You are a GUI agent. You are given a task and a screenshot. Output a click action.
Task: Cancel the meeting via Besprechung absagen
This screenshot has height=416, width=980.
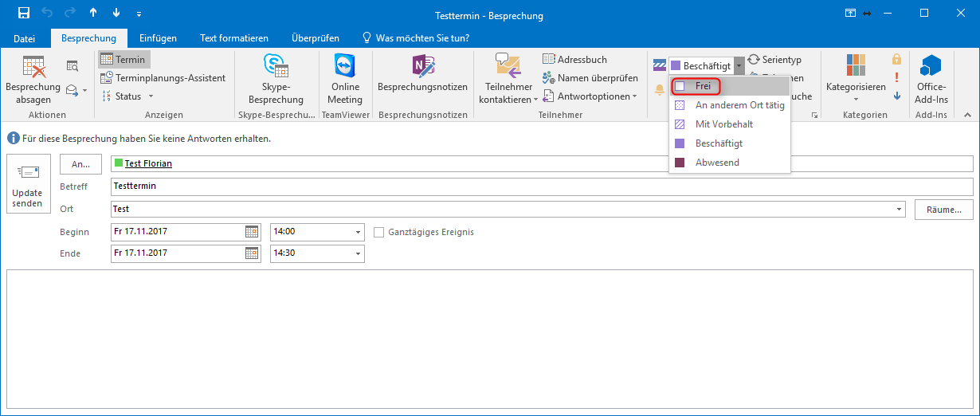(x=33, y=80)
